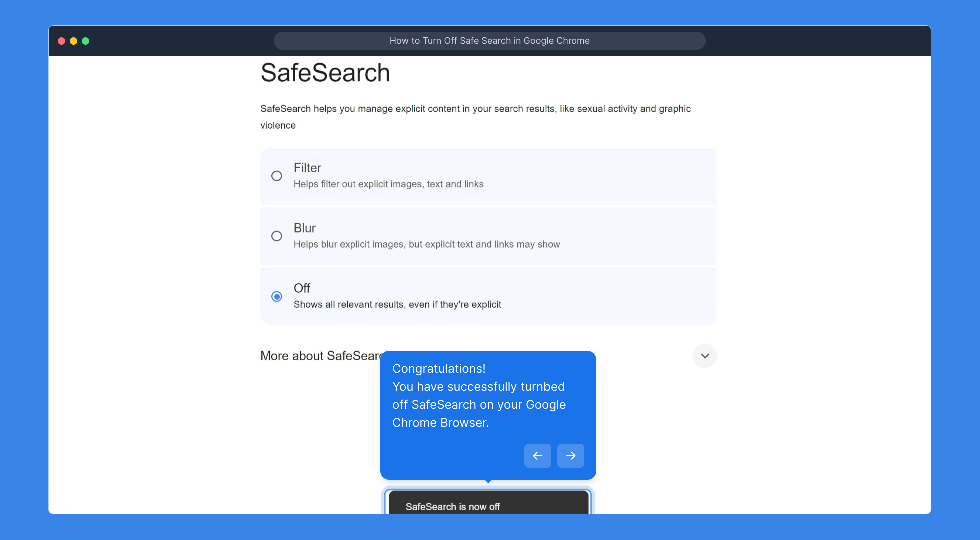Click the Blur option description text
The width and height of the screenshot is (980, 540).
tap(426, 244)
